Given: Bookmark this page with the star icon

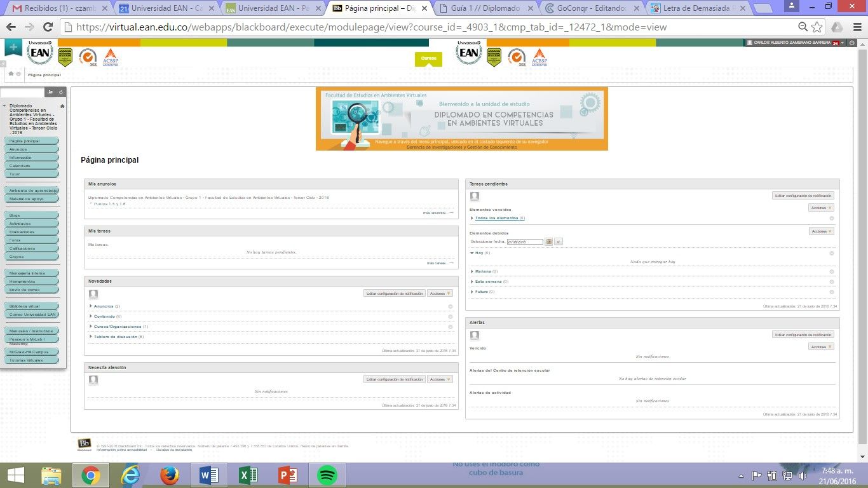Looking at the screenshot, I should (x=817, y=27).
